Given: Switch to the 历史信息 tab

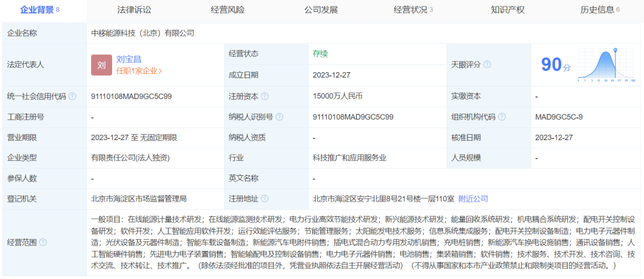Looking at the screenshot, I should [x=600, y=10].
